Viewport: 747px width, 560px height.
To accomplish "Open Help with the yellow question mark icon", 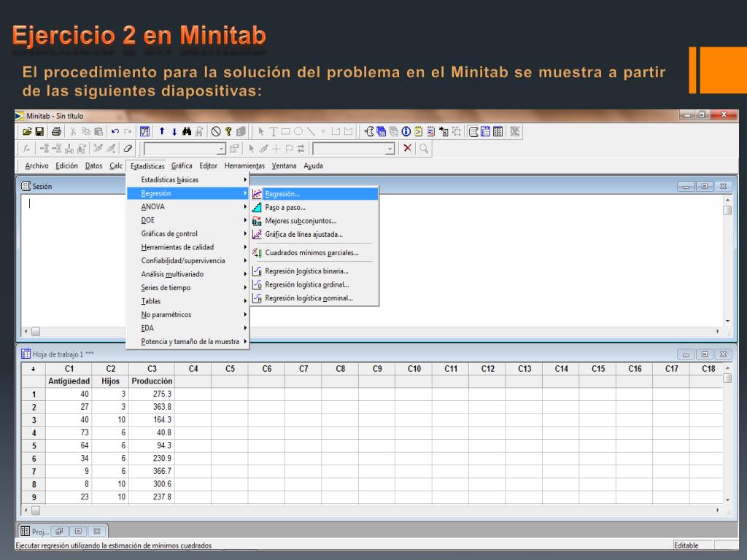I will (x=228, y=131).
